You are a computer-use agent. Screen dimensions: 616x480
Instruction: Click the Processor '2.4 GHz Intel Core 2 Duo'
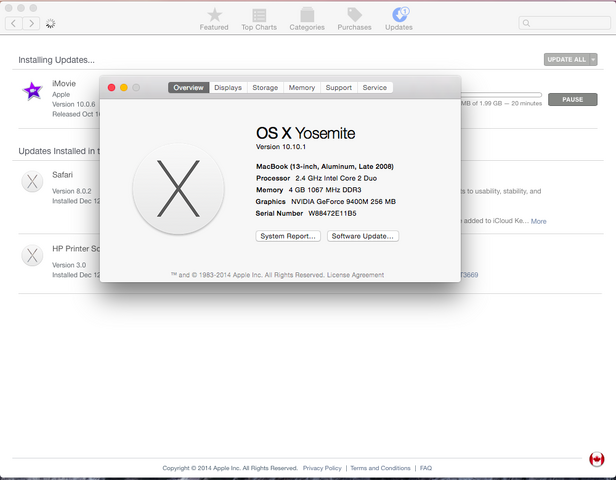click(336, 178)
